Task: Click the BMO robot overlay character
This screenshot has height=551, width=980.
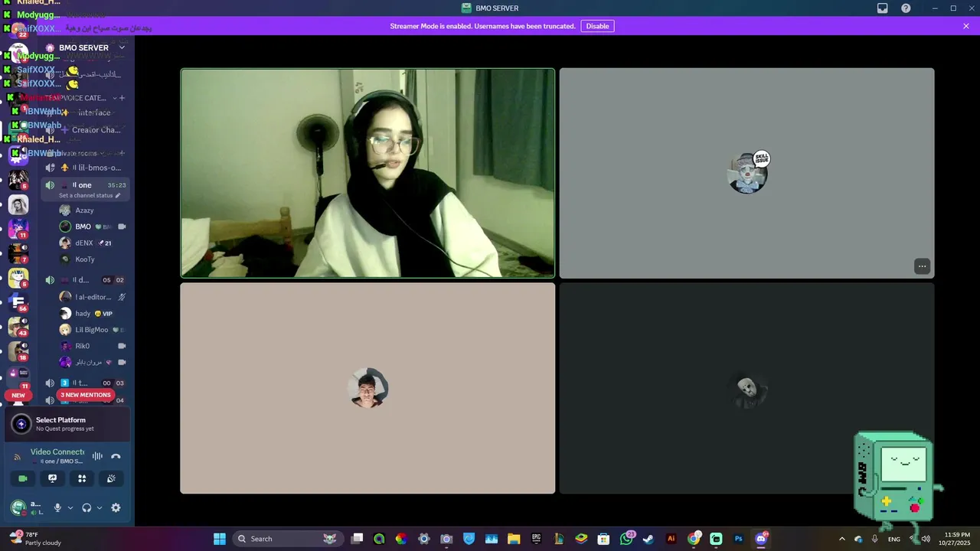Action: click(894, 481)
